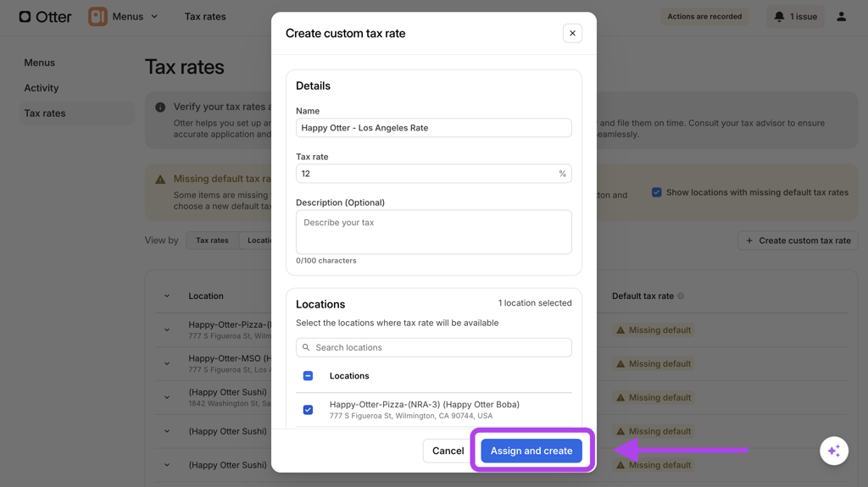The height and width of the screenshot is (487, 868).
Task: Close the Create custom tax rate dialog
Action: pyautogui.click(x=572, y=33)
